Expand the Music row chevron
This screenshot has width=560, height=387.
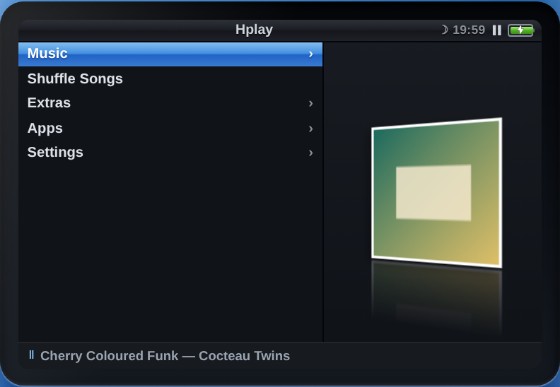311,54
